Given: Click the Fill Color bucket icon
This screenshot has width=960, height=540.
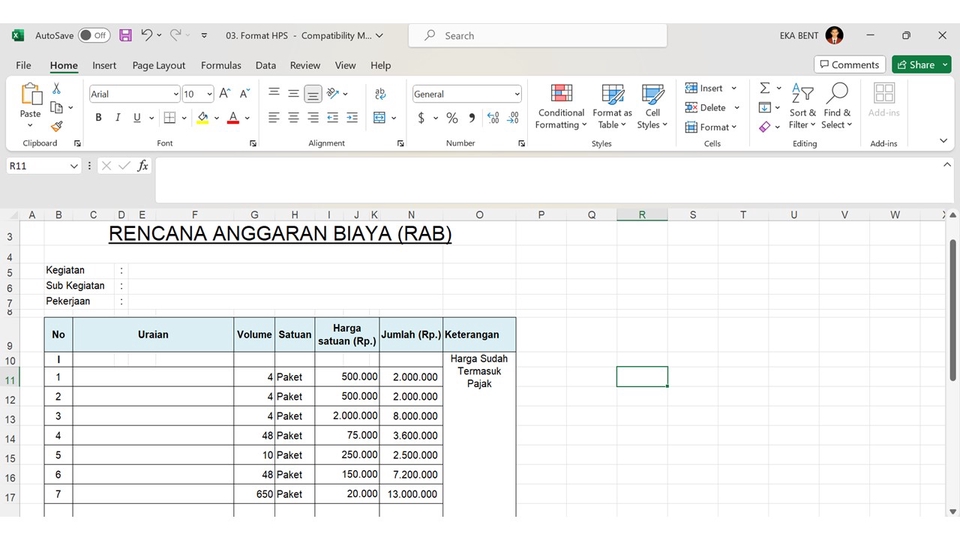Looking at the screenshot, I should [203, 118].
